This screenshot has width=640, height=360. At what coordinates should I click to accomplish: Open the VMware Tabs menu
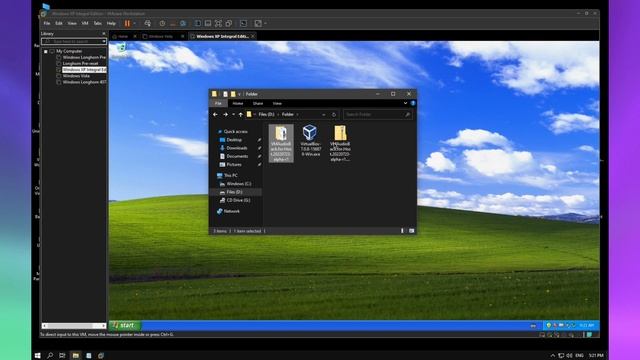click(x=98, y=24)
